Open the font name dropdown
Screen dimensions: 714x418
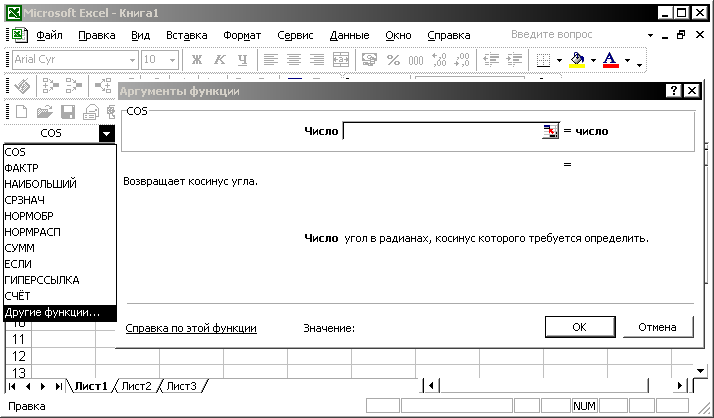pos(132,60)
